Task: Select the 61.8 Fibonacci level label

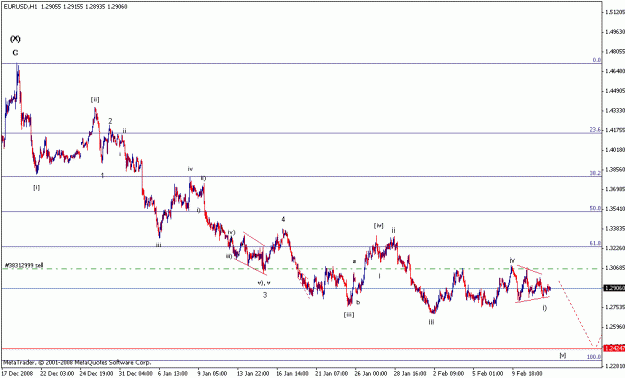Action: (596, 243)
